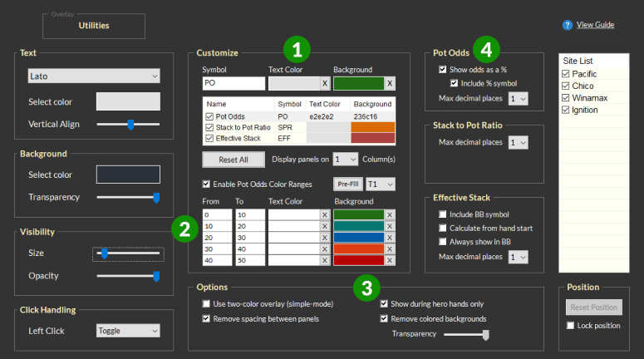Image resolution: width=644 pixels, height=359 pixels.
Task: Open the Utilities overlay tab
Action: click(x=94, y=26)
